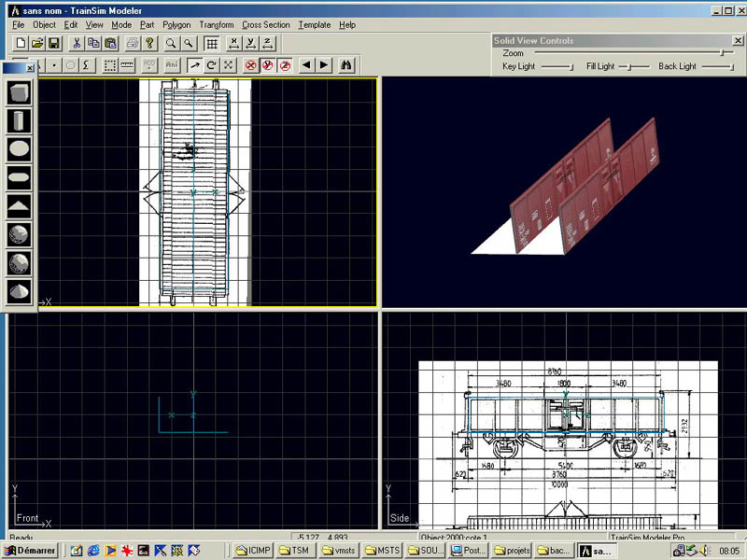This screenshot has width=747, height=560.
Task: Switch to the MSTS taskbar window
Action: 382,551
